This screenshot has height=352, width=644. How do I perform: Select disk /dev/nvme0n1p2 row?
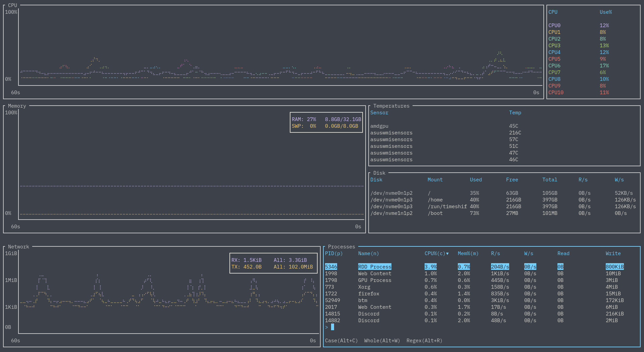(x=504, y=193)
